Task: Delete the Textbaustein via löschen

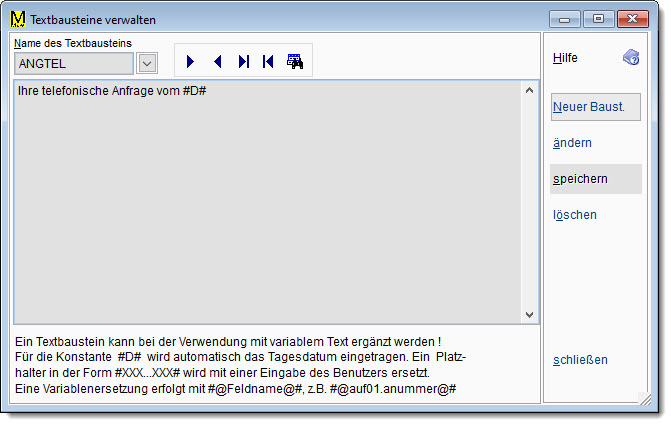Action: [x=574, y=215]
